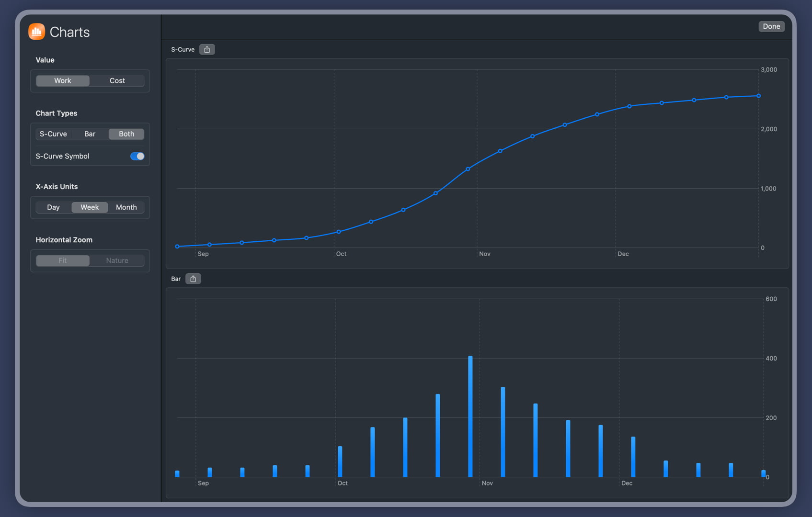This screenshot has height=517, width=812.
Task: Choose Nature horizontal zoom
Action: (117, 260)
